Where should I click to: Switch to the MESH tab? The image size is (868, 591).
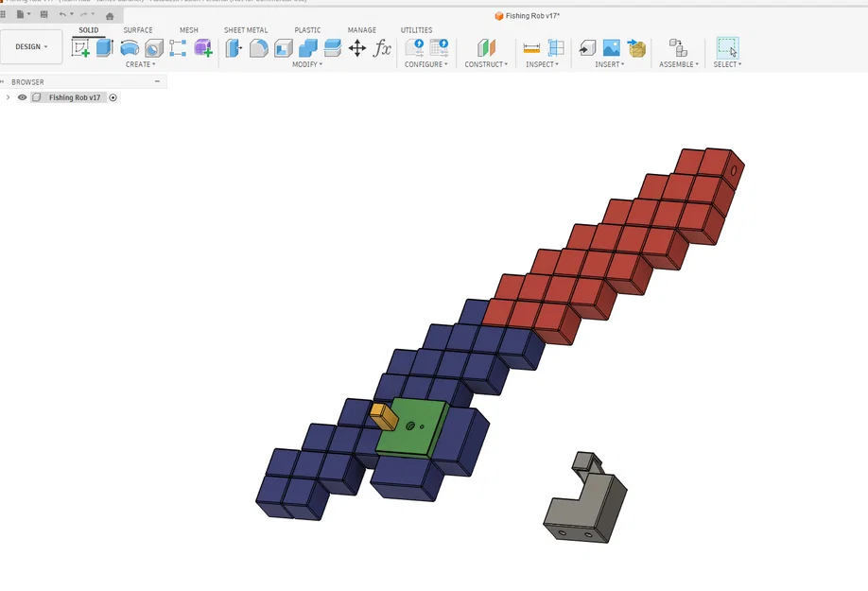(x=189, y=30)
